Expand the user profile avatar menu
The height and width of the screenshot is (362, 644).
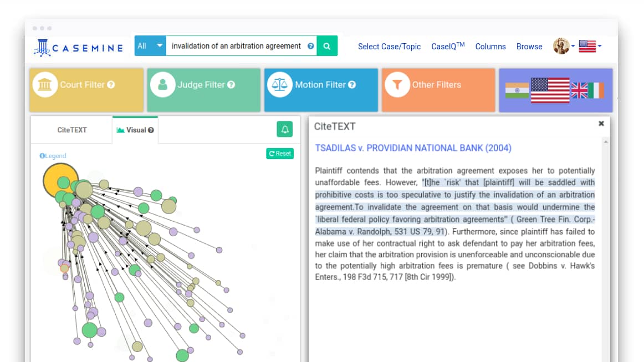(564, 46)
